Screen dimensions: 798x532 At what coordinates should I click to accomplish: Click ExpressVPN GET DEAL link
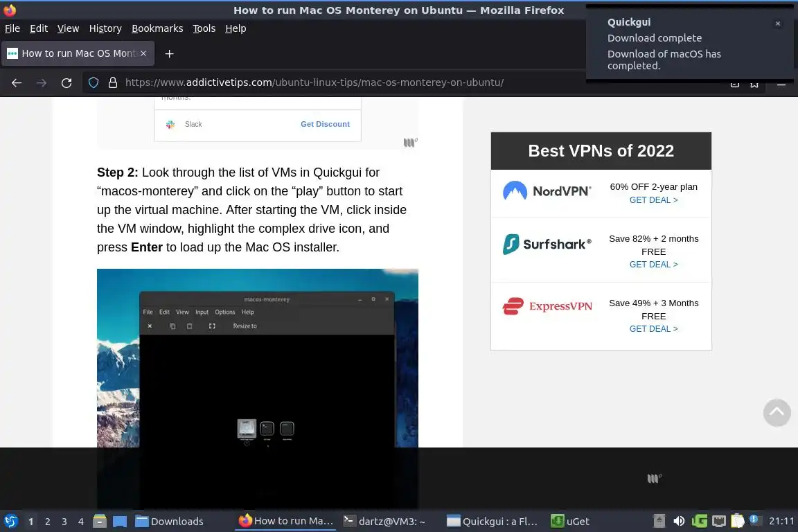coord(653,329)
